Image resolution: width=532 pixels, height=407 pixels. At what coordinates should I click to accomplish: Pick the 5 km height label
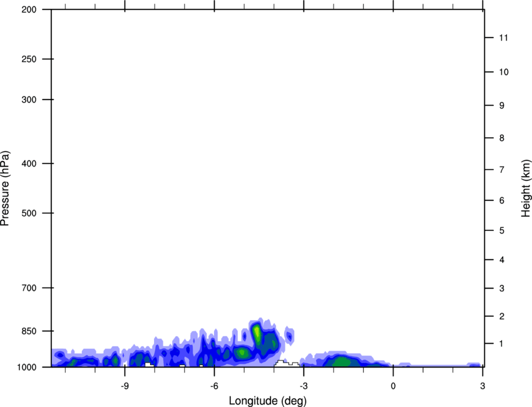pyautogui.click(x=502, y=230)
